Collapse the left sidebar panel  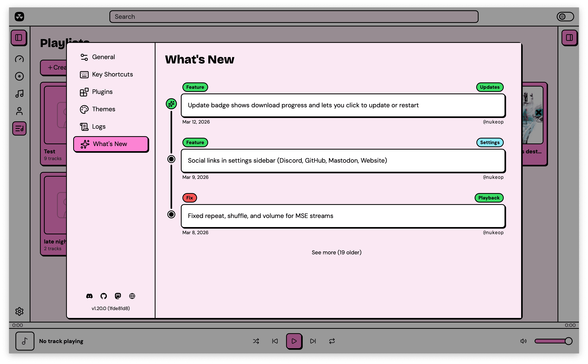[19, 38]
